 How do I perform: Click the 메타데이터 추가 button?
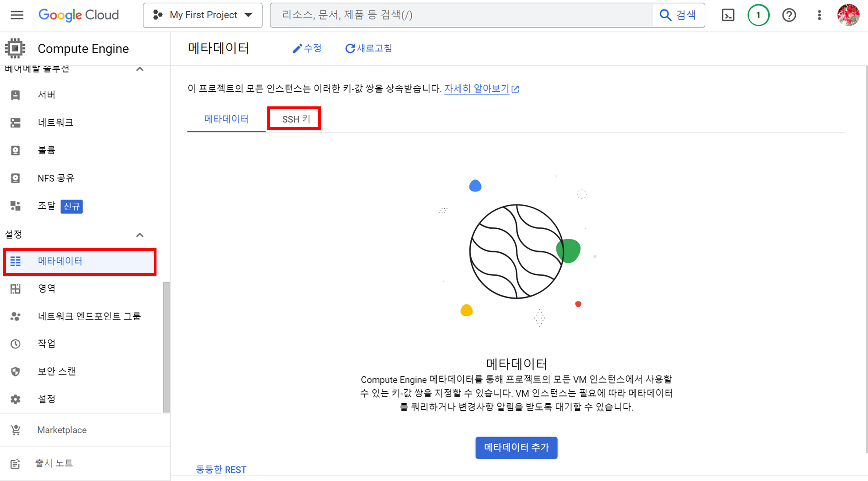pos(516,448)
